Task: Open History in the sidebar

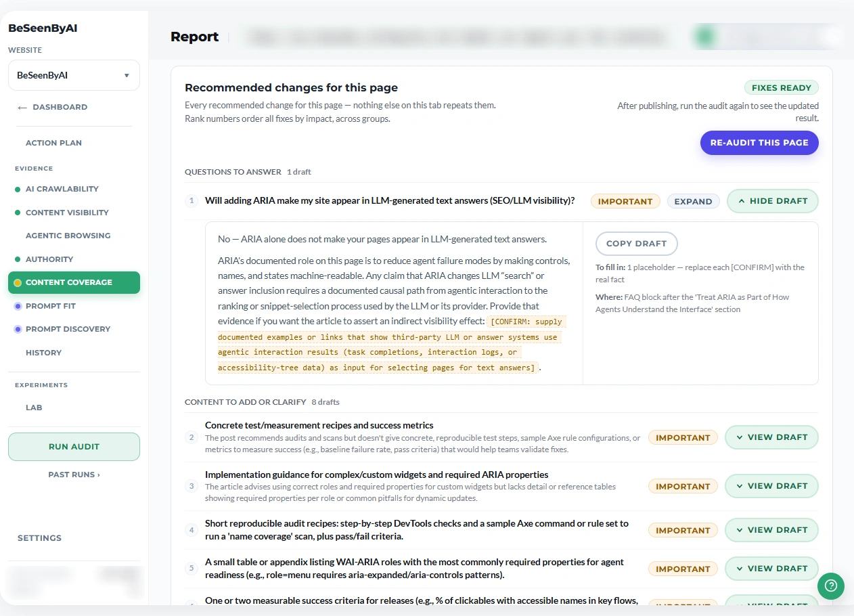Action: point(43,353)
